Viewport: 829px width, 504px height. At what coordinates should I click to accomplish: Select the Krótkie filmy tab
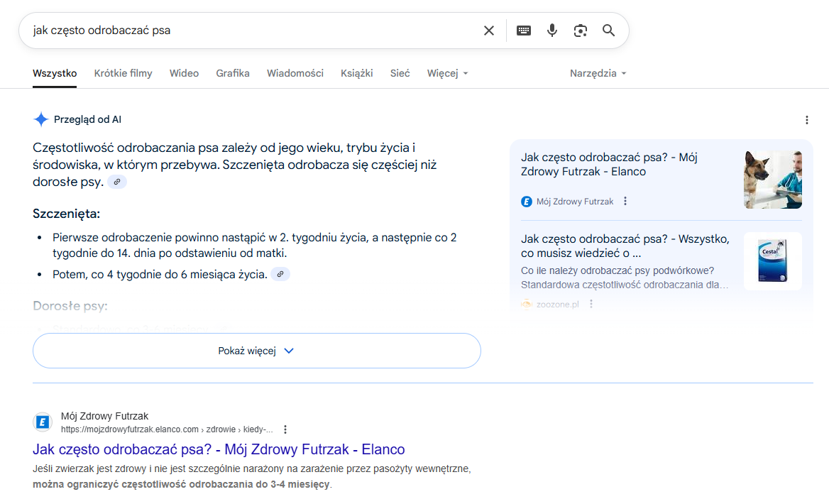click(x=123, y=73)
